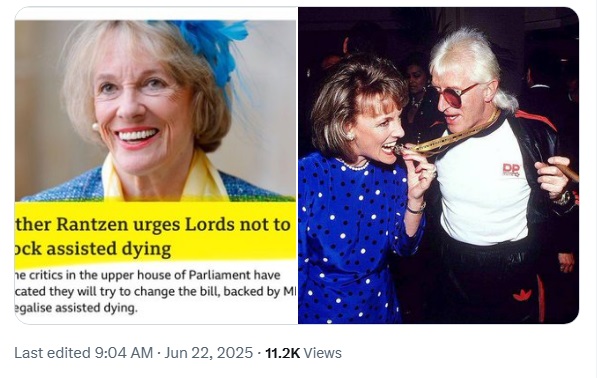Click the Jun 22, 2025 date
597x378 pixels.
click(x=209, y=353)
